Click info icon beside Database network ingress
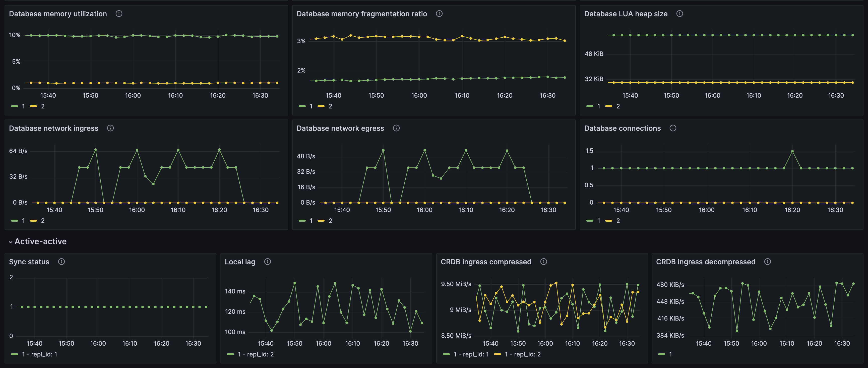868x368 pixels. click(x=110, y=128)
